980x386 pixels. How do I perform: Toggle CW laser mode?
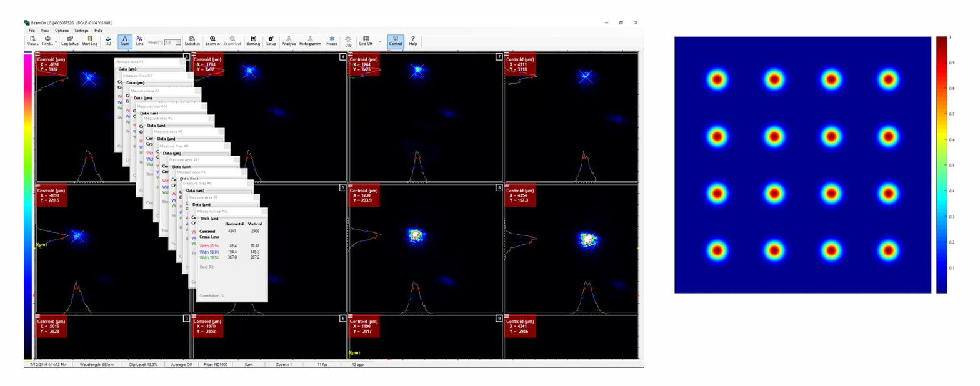348,41
